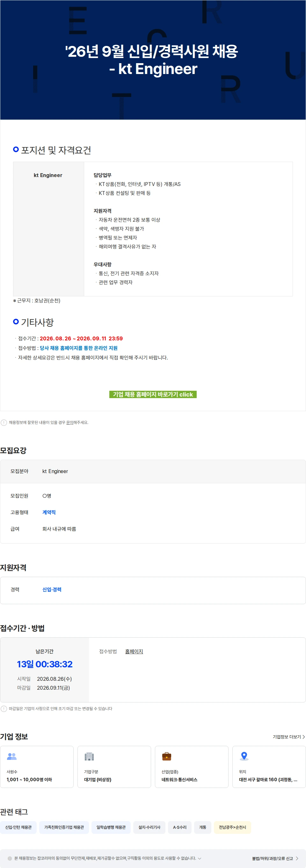Image resolution: width=306 pixels, height=868 pixels.
Task: Select the 전남광주>순천시 location tag
Action: [233, 827]
